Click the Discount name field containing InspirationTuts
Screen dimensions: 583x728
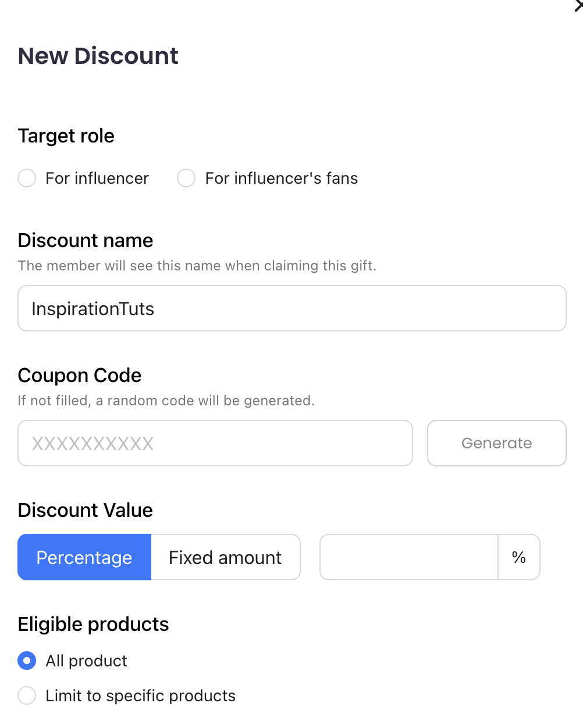[x=291, y=308]
